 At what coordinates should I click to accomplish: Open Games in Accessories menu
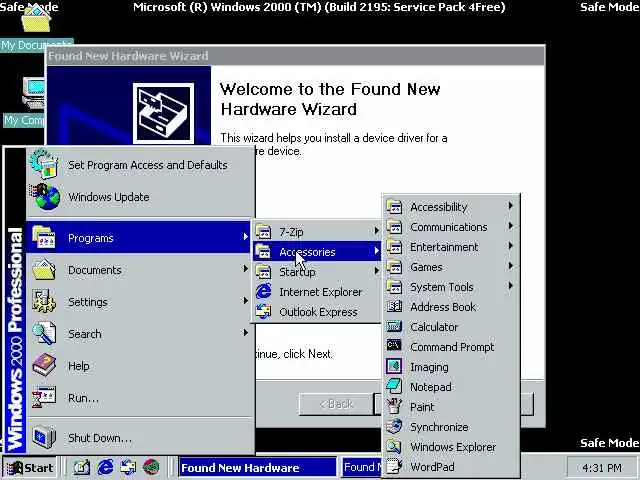[451, 267]
